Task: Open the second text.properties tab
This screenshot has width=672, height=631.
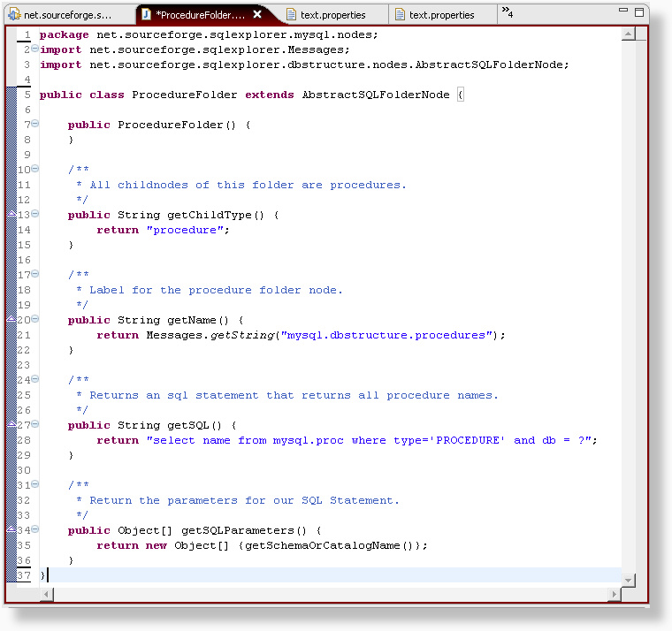Action: point(441,15)
